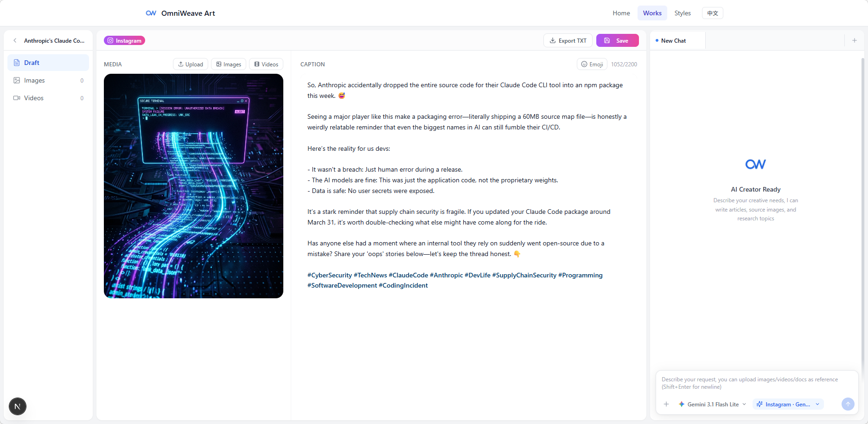
Task: Attach a file with the plus icon
Action: (x=666, y=405)
